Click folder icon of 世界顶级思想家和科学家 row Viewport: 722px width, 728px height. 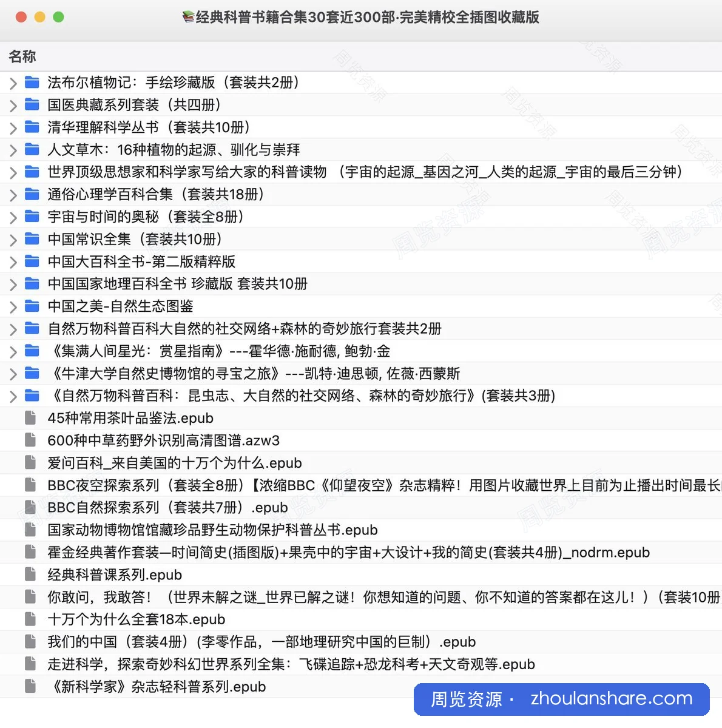coord(32,172)
